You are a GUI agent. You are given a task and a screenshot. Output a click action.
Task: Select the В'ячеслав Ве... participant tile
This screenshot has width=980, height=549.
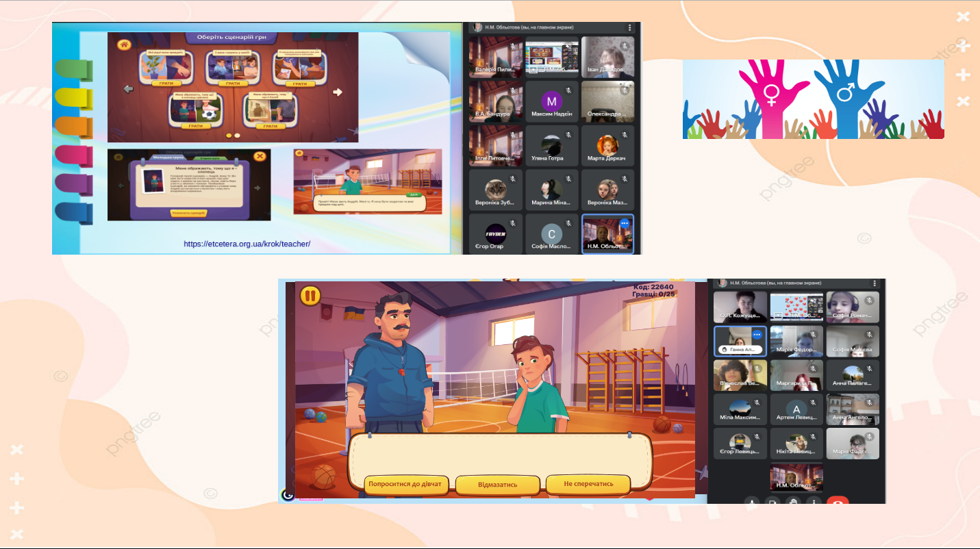[740, 375]
